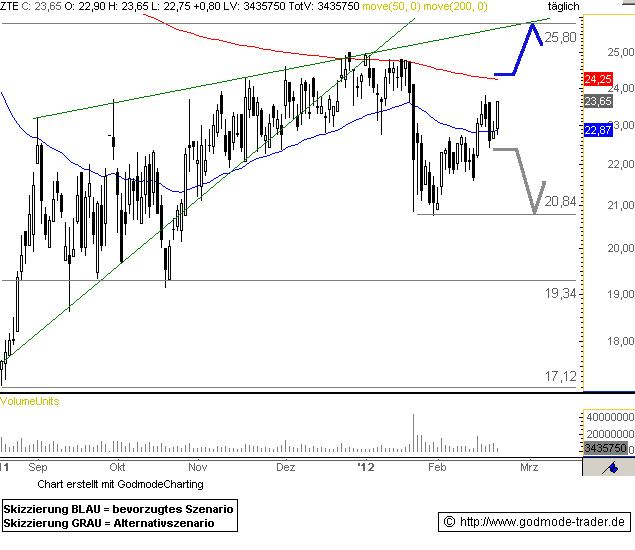
Task: Click the TotV: 3435750 header value
Action: click(x=324, y=6)
